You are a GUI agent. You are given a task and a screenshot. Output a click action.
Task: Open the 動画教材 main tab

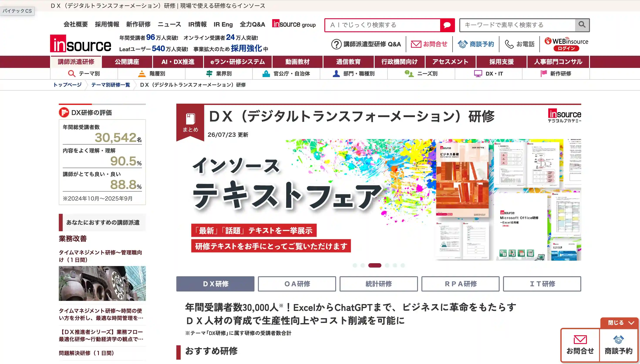click(297, 62)
